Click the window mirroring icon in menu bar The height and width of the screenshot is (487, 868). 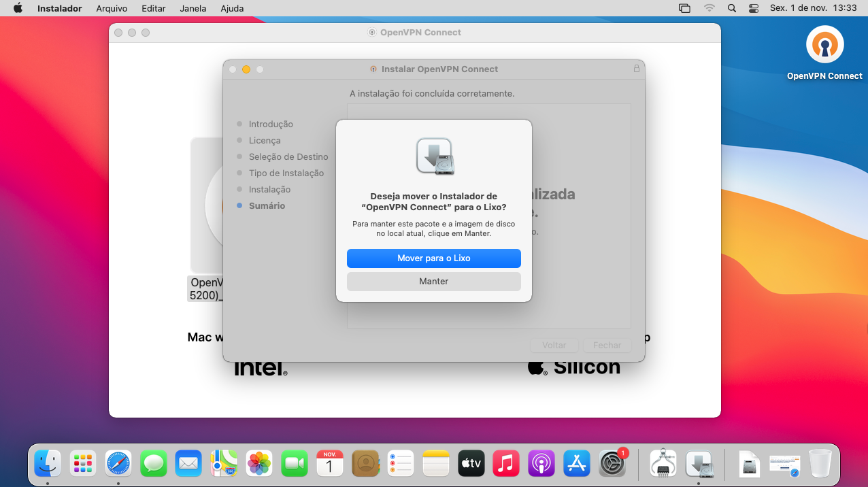click(x=684, y=8)
